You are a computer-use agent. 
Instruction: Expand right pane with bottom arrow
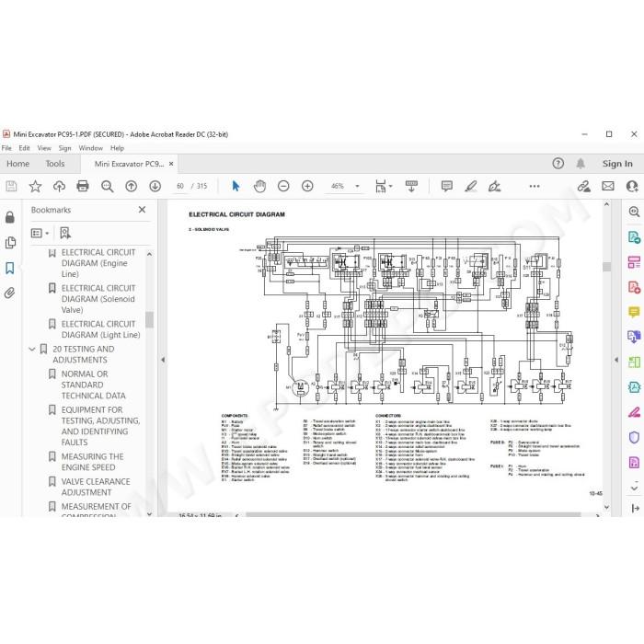coord(635,508)
